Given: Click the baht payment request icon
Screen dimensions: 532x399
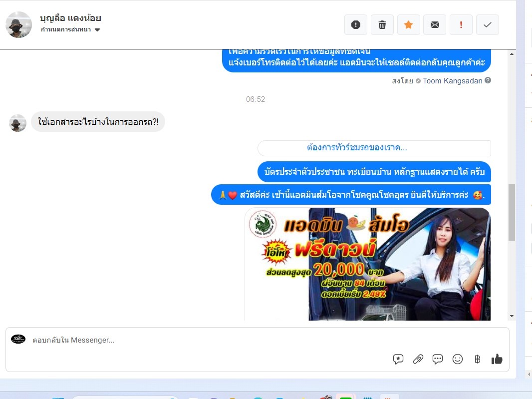Looking at the screenshot, I should tap(477, 359).
